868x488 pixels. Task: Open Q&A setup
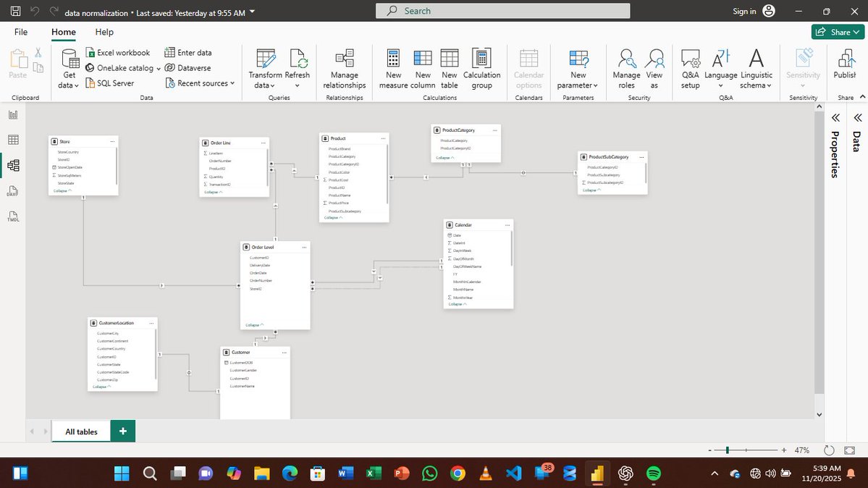pyautogui.click(x=690, y=69)
